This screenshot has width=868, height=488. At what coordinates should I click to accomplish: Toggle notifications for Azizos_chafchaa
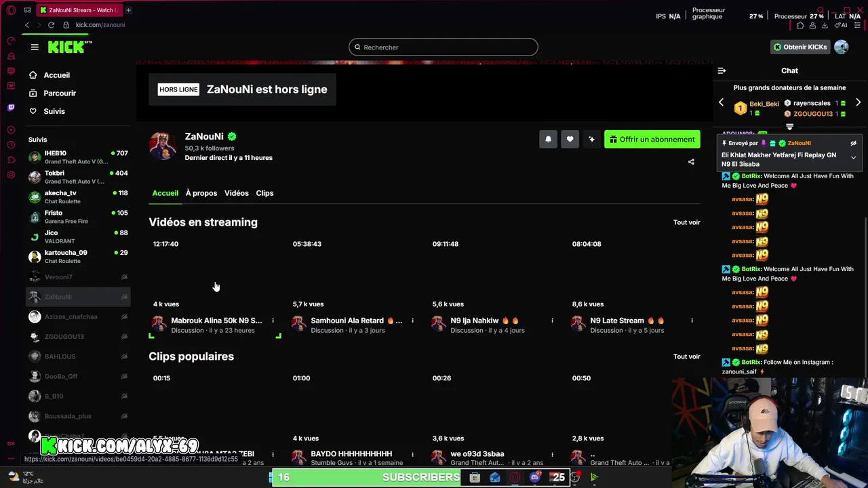[x=124, y=317]
